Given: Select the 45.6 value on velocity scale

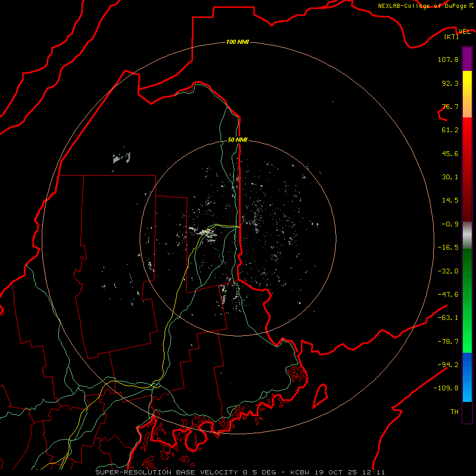Looking at the screenshot, I should (450, 153).
